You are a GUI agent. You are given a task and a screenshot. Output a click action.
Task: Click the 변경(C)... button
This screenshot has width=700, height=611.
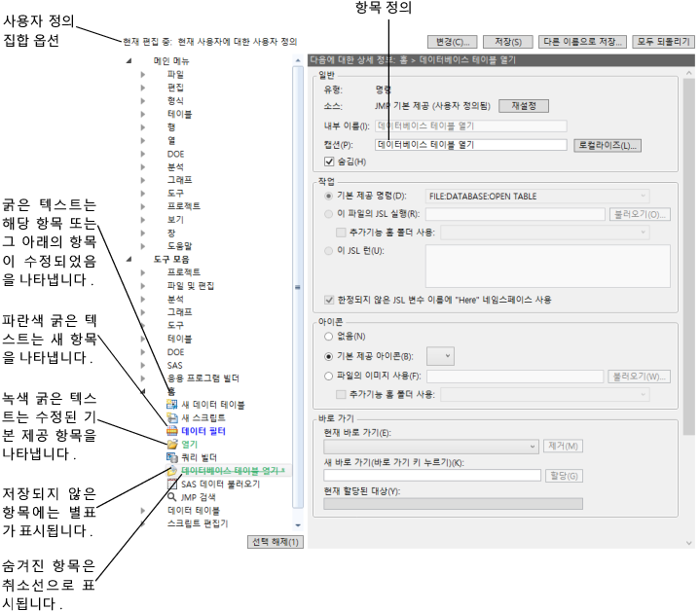[x=453, y=42]
